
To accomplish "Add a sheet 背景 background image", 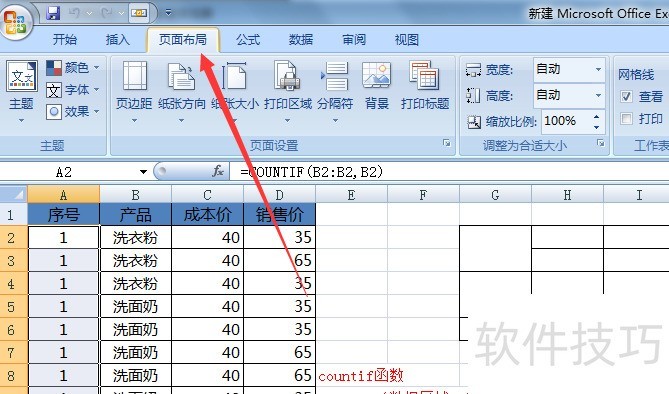I will pos(376,85).
